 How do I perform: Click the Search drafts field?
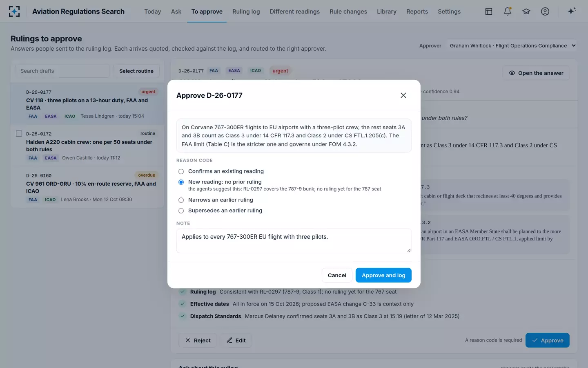[62, 71]
